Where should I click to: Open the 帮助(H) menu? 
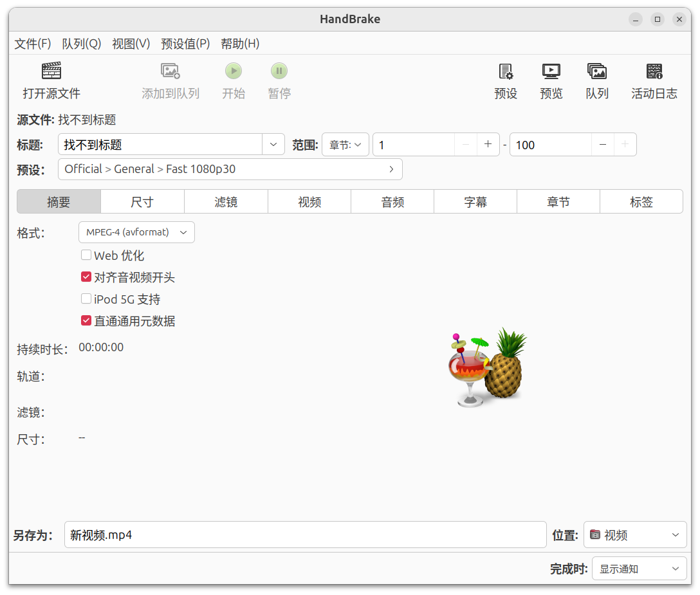pos(240,44)
